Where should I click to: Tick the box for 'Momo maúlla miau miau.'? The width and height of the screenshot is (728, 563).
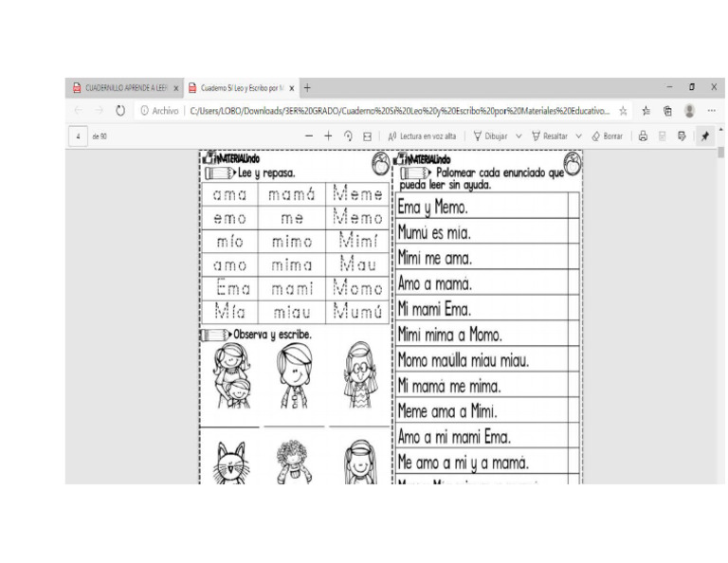click(x=573, y=358)
